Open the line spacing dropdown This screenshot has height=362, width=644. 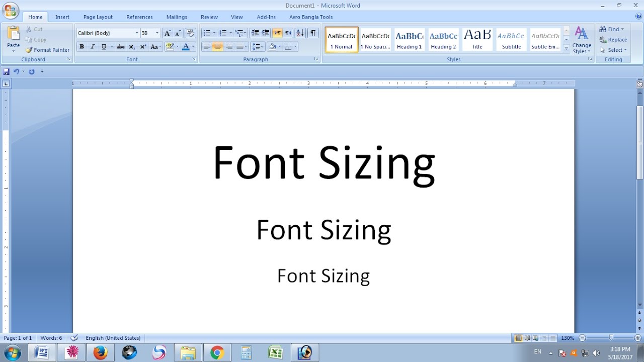tap(258, 47)
